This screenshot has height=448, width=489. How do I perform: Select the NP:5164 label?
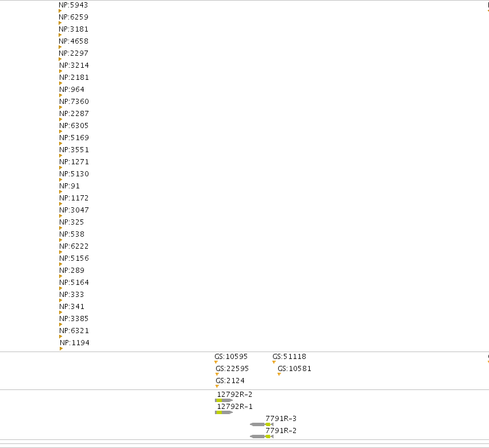[x=74, y=283]
